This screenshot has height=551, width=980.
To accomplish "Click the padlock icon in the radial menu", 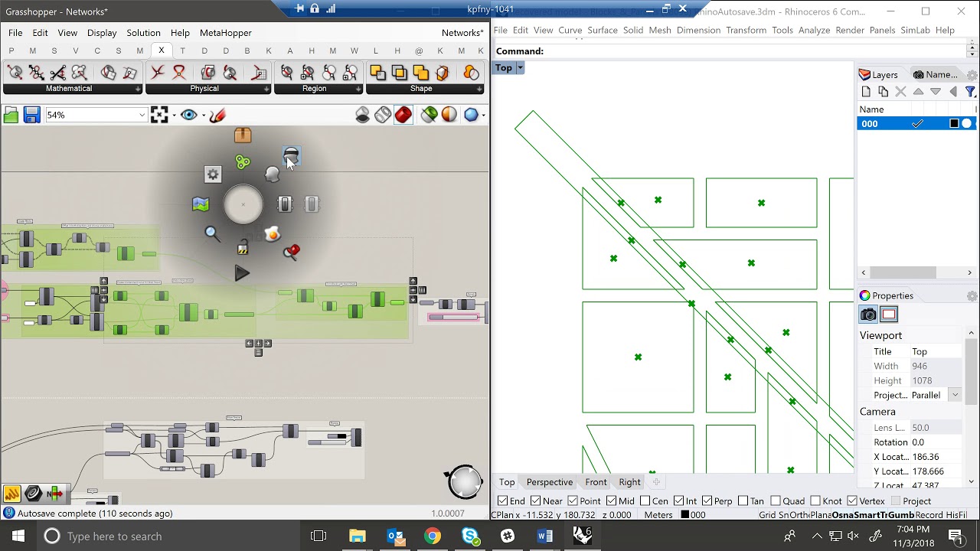I will click(243, 248).
